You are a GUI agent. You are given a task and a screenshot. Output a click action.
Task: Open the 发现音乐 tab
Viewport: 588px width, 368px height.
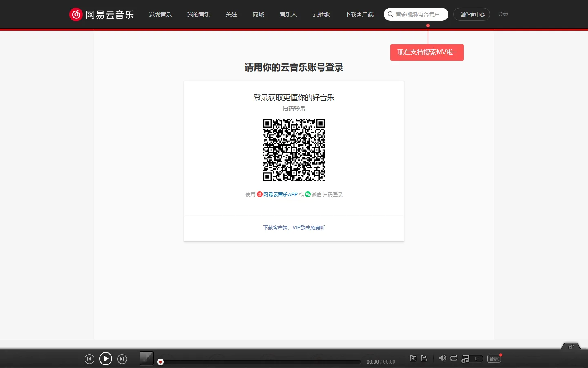coord(160,14)
